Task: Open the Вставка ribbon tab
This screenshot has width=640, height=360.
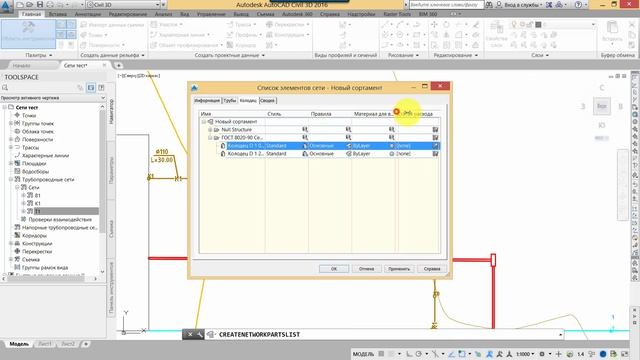Action: [x=58, y=14]
